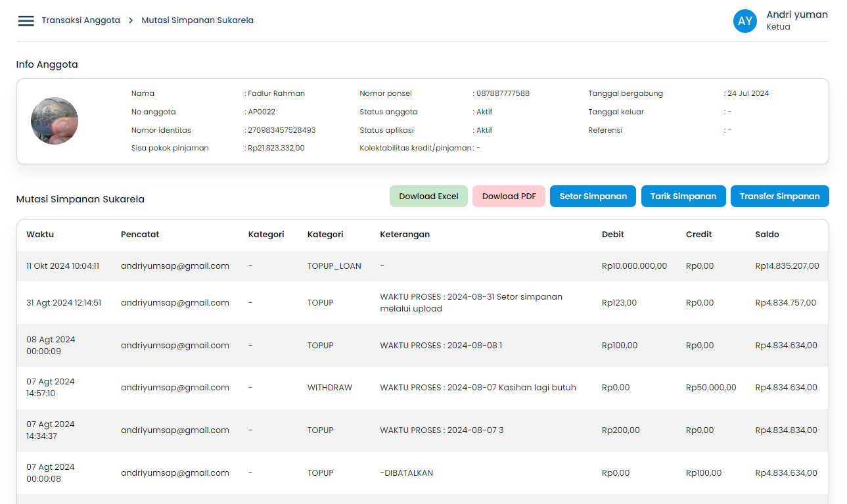Select Mutasi Simpanan Sukarela breadcrumb
Screen dimensions: 847x504
point(197,20)
